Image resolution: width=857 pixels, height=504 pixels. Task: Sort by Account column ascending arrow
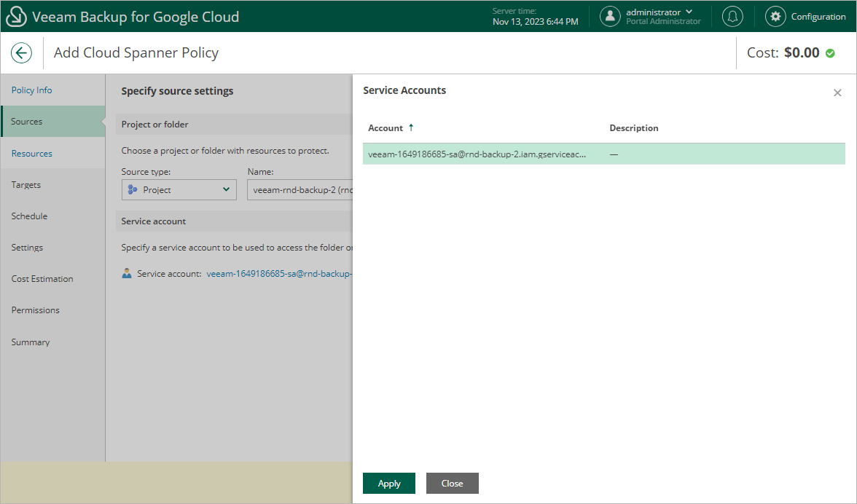[411, 127]
